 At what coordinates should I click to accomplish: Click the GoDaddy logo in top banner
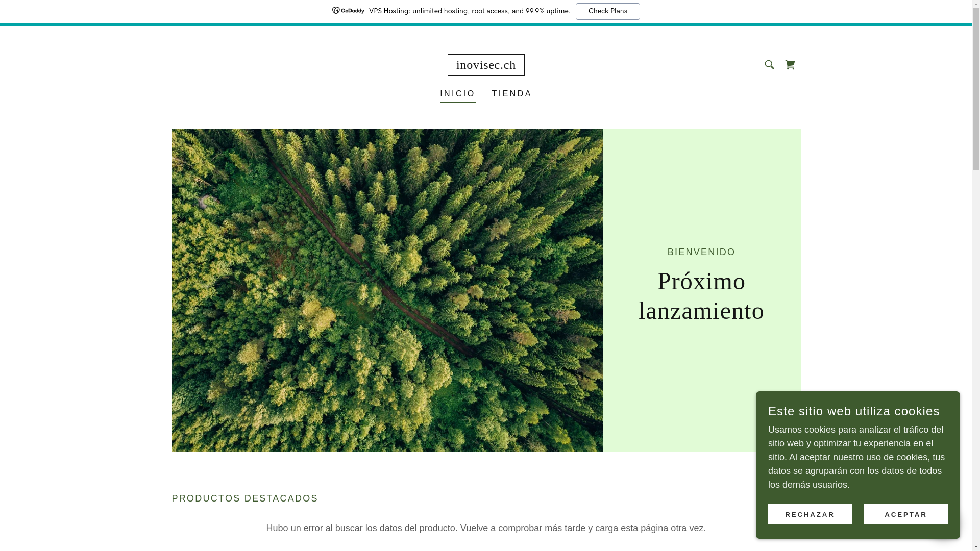pyautogui.click(x=348, y=11)
